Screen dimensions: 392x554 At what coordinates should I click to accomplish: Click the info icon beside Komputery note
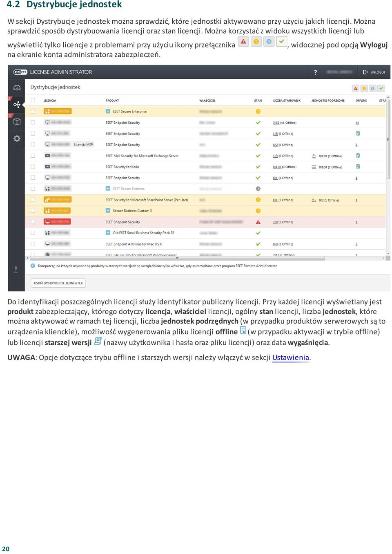33,266
